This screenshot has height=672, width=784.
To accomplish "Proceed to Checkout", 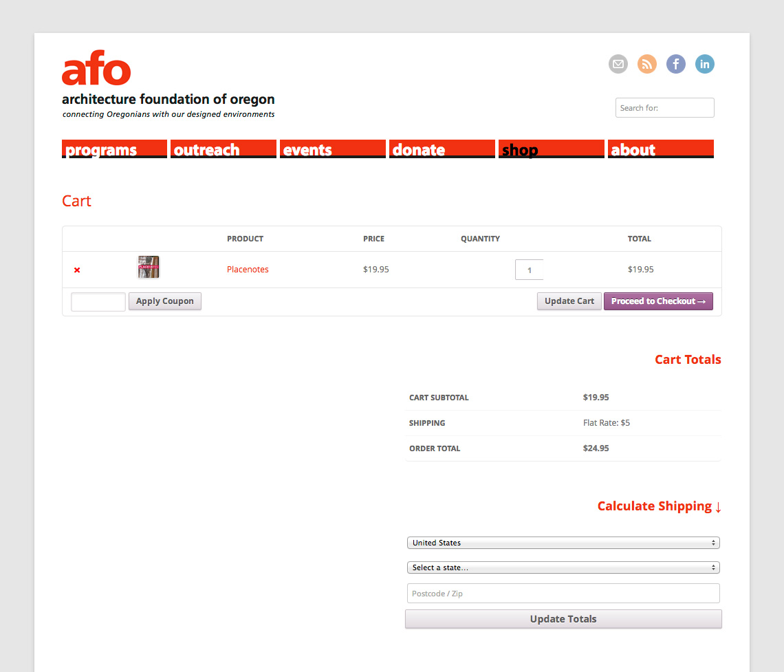I will [x=658, y=301].
